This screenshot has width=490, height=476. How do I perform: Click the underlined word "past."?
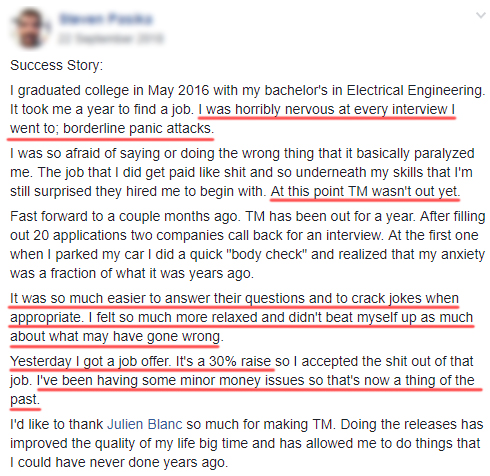click(x=25, y=399)
